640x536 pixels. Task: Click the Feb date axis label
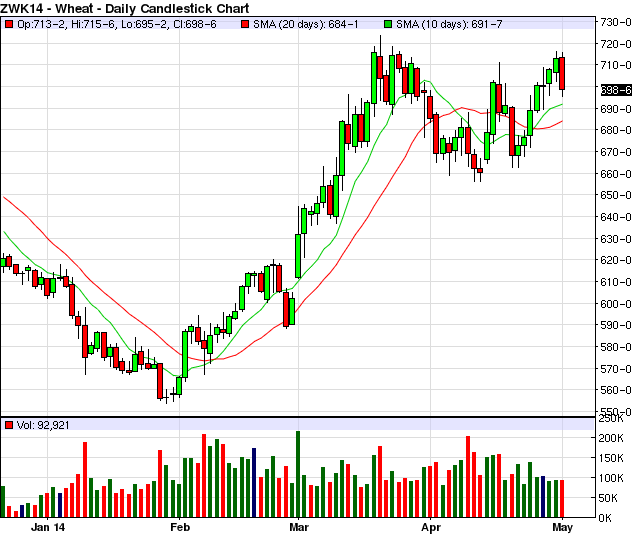point(180,527)
